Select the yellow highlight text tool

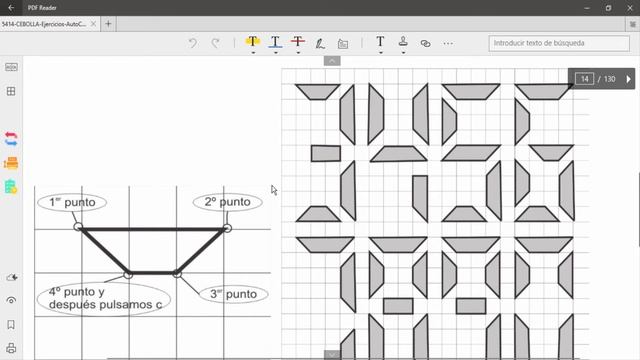[253, 41]
